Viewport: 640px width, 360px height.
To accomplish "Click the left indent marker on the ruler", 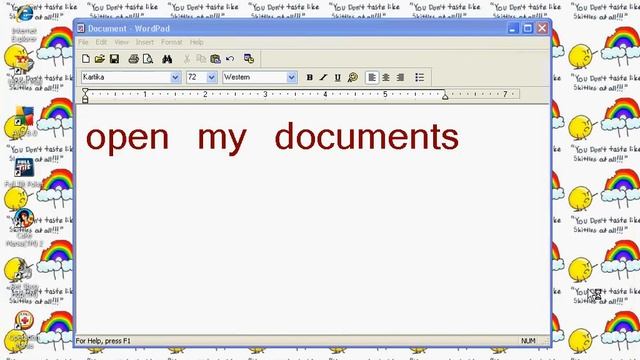I will pos(85,95).
